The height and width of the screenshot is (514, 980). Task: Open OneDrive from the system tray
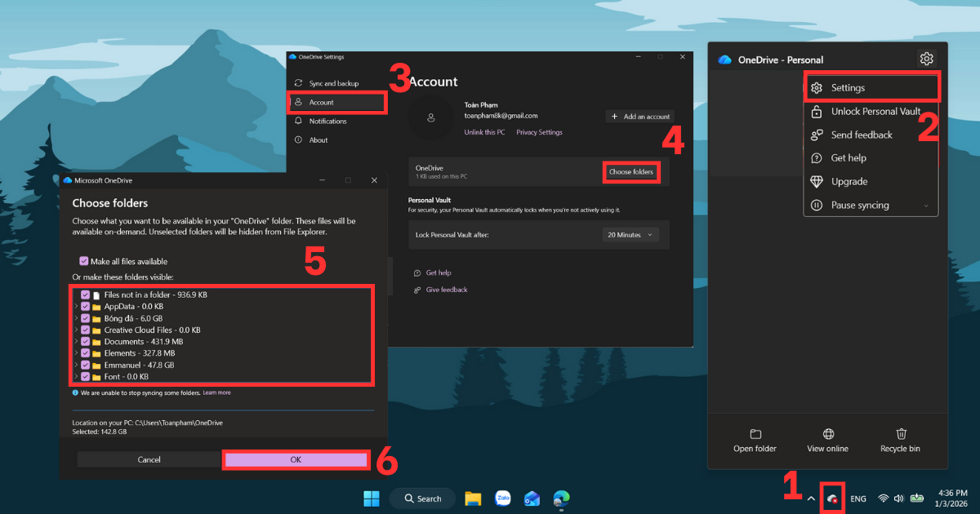click(x=832, y=498)
